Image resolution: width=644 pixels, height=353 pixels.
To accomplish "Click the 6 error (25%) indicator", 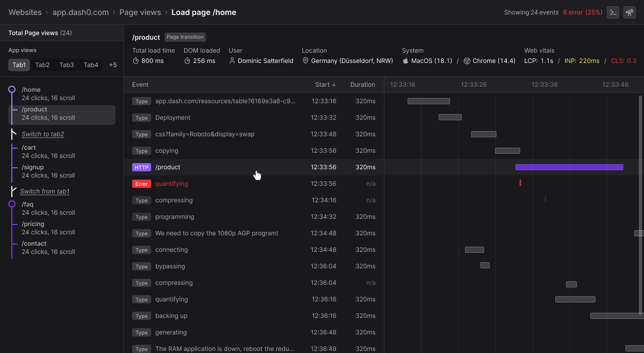I will tap(583, 12).
